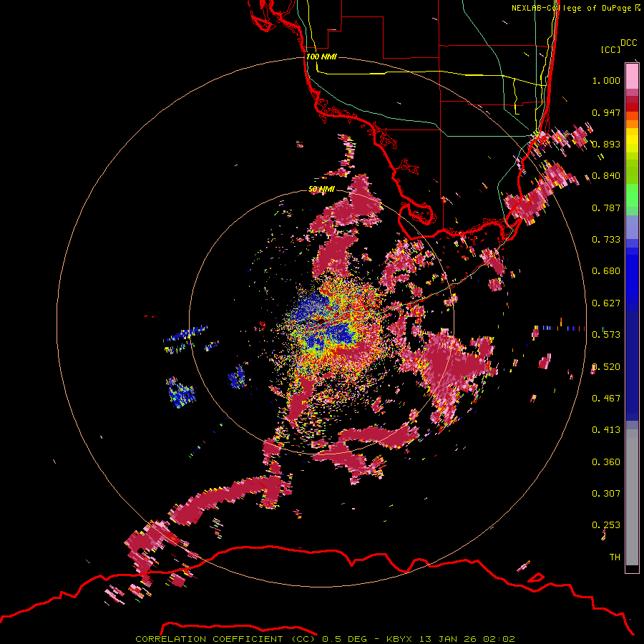
Task: Click the [CC] legend heading
Action: tap(611, 49)
